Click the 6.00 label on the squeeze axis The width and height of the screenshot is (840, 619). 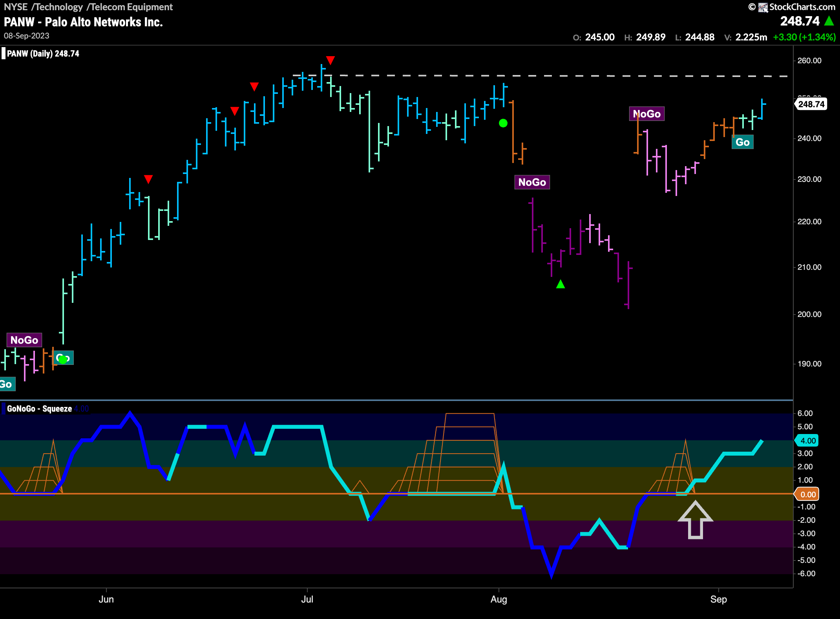[805, 413]
